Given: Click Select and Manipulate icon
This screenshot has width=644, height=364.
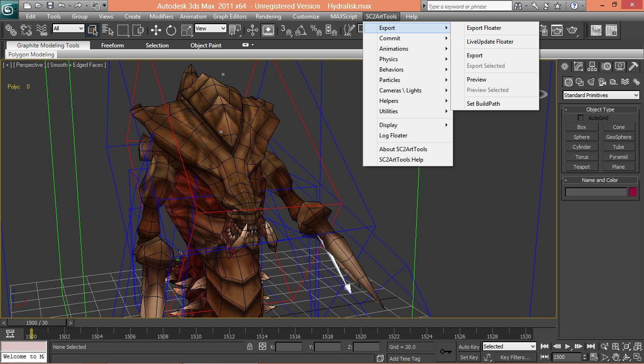Looking at the screenshot, I should [252, 30].
